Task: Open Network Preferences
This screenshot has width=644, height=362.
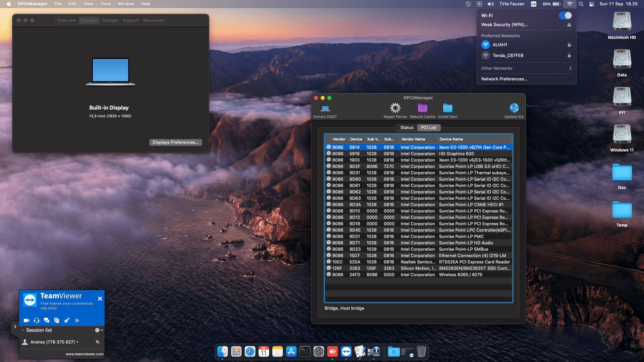Action: coord(504,79)
